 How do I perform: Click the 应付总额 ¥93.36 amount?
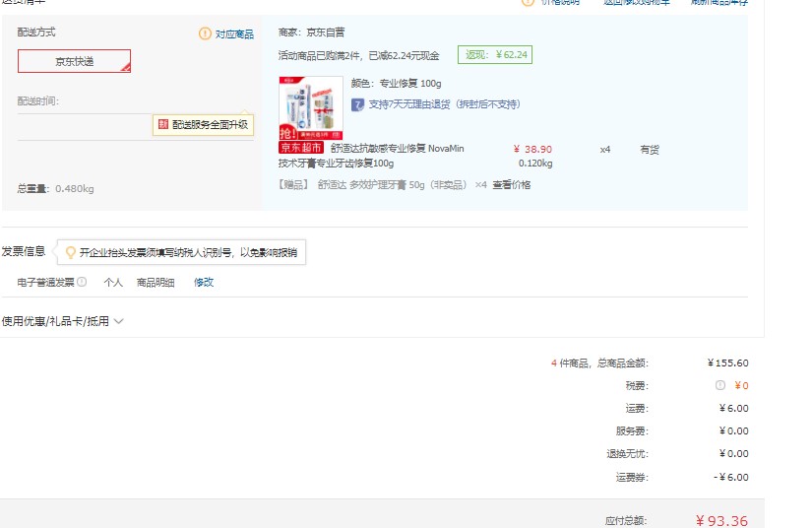pyautogui.click(x=721, y=520)
